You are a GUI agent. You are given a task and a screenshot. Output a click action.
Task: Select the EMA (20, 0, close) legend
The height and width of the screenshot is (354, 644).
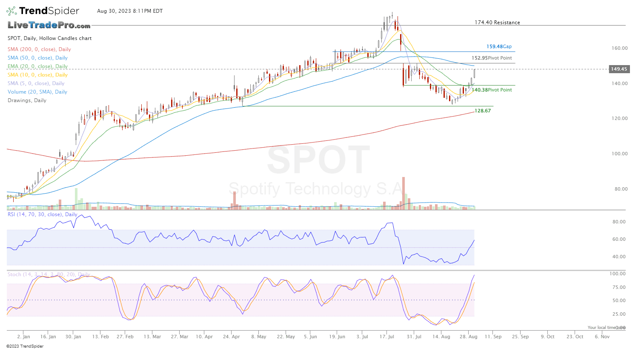pyautogui.click(x=37, y=66)
